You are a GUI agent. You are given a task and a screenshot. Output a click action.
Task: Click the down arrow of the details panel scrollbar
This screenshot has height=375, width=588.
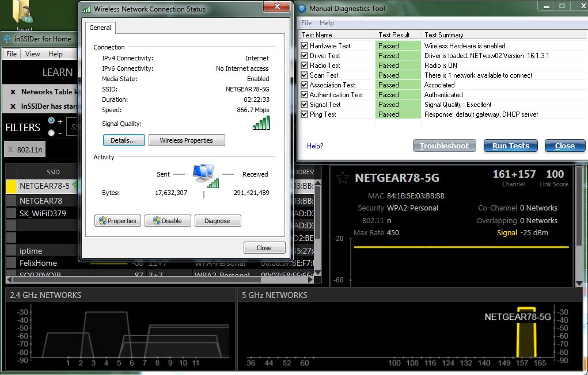579,284
